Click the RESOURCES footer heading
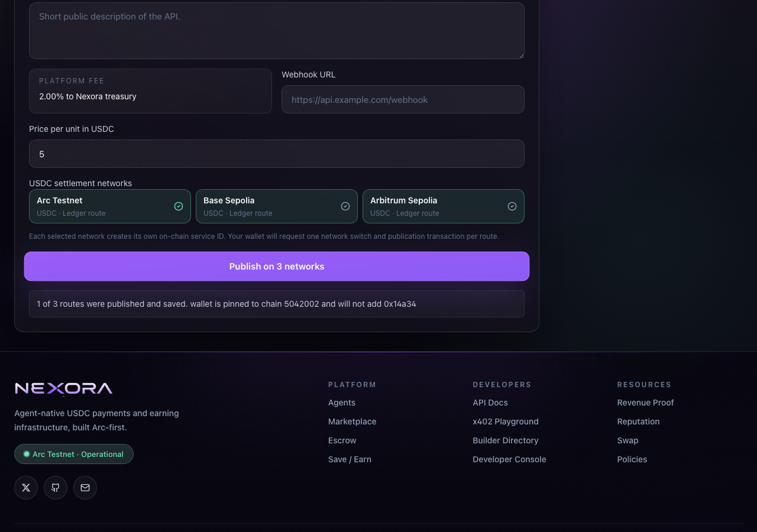 point(644,385)
